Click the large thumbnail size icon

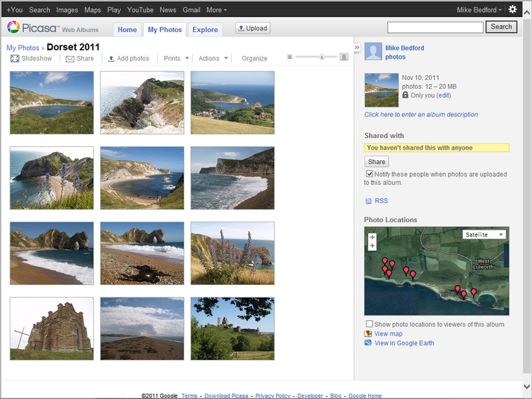(x=343, y=57)
